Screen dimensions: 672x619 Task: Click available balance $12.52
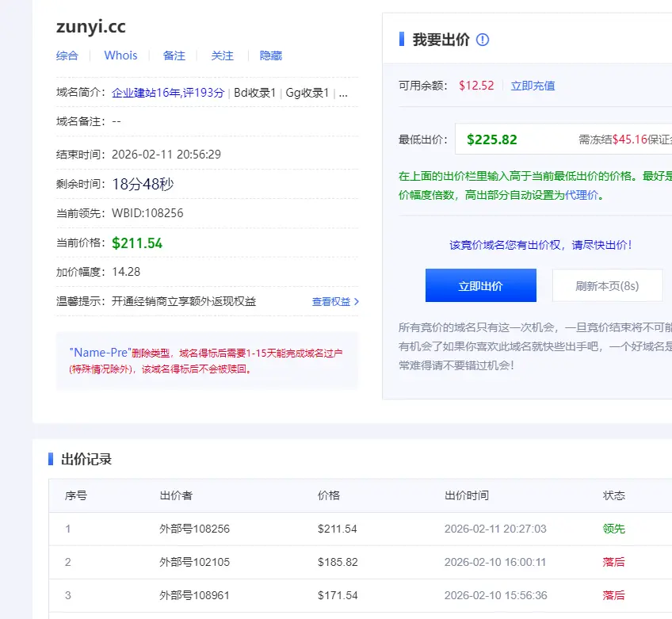pyautogui.click(x=476, y=86)
